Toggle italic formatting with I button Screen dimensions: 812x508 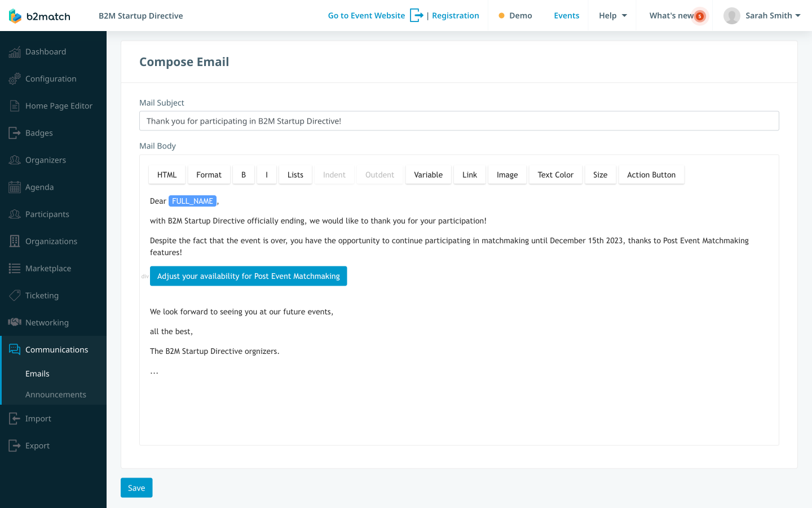point(267,175)
